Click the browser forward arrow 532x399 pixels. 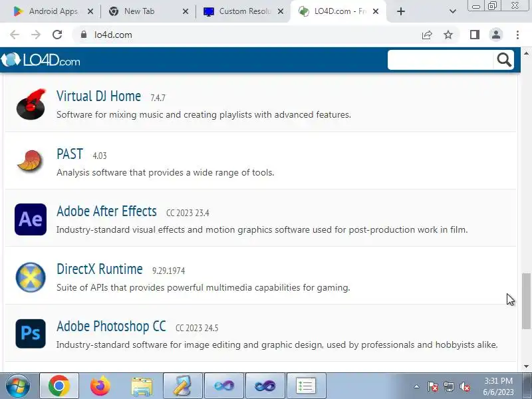(36, 35)
